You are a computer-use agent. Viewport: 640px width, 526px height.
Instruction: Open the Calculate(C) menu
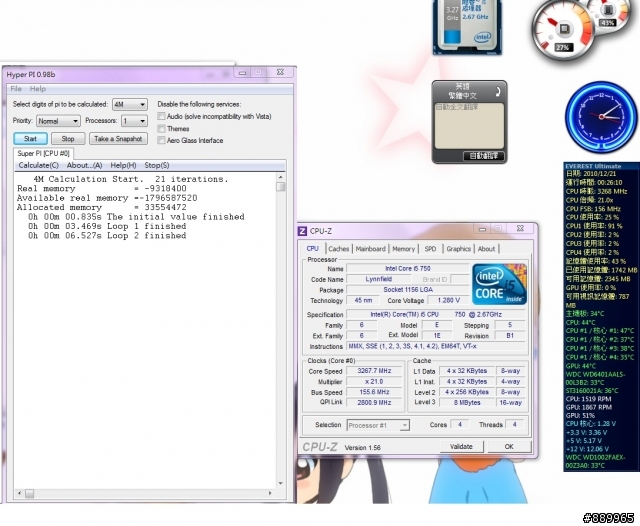38,165
